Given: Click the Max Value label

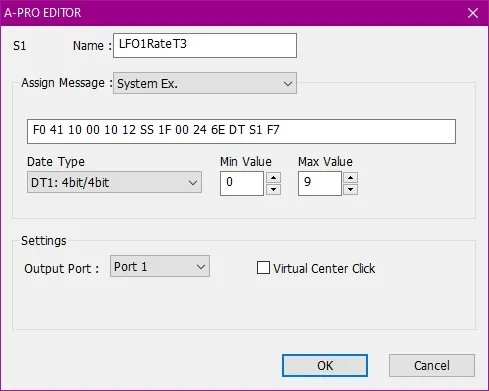Looking at the screenshot, I should click(x=325, y=162).
